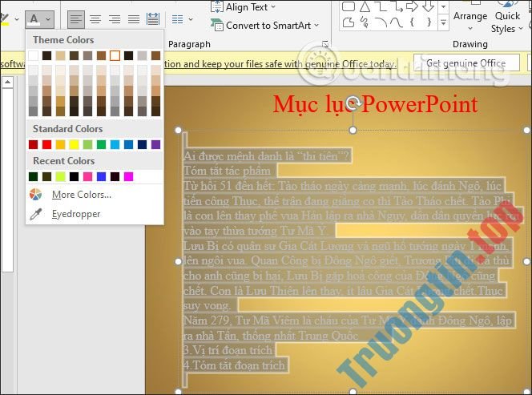This screenshot has width=532, height=395.
Task: Click the text box rotation handle
Action: tap(353, 102)
